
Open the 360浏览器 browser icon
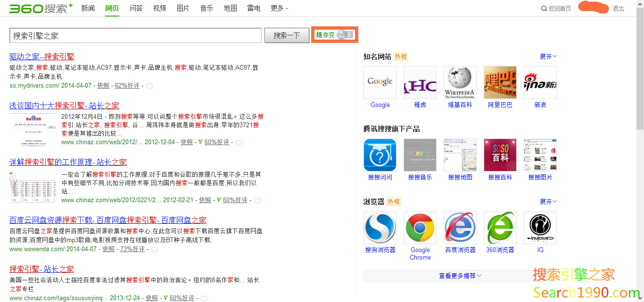(500, 228)
